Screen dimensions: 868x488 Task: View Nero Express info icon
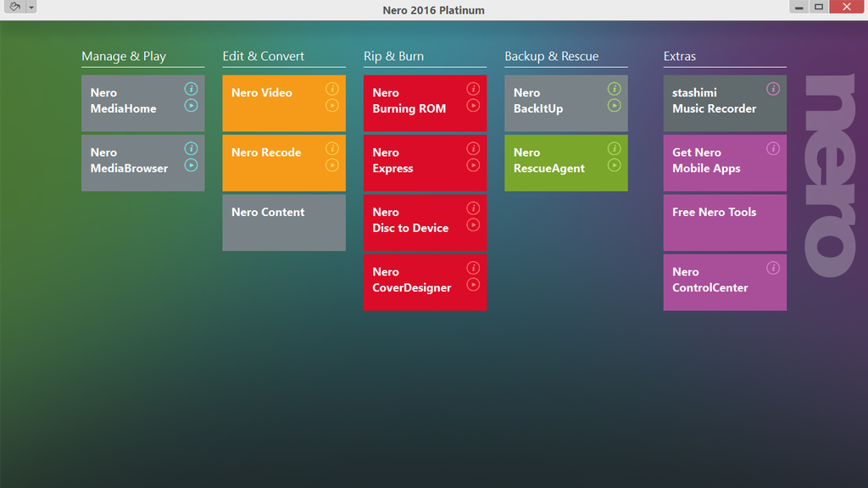pos(473,148)
